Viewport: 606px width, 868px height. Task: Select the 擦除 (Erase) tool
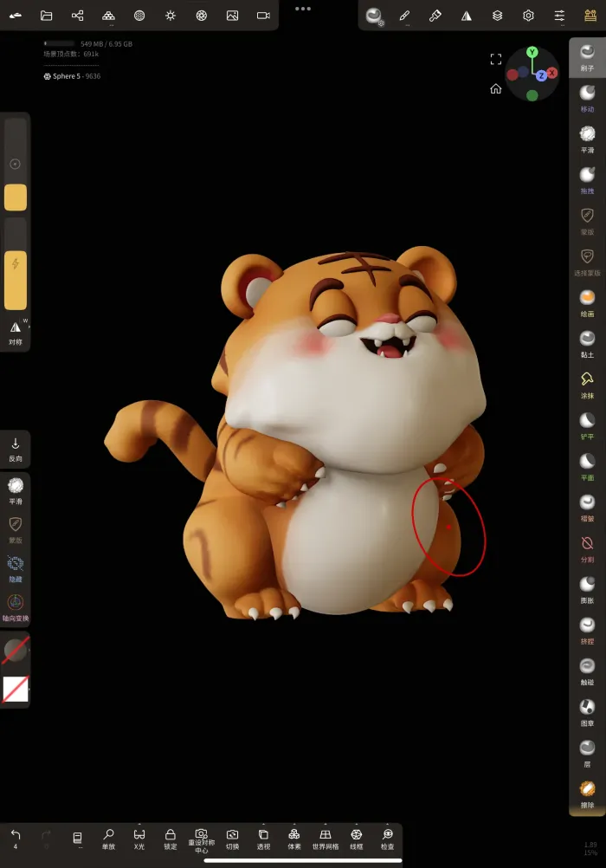tap(587, 792)
